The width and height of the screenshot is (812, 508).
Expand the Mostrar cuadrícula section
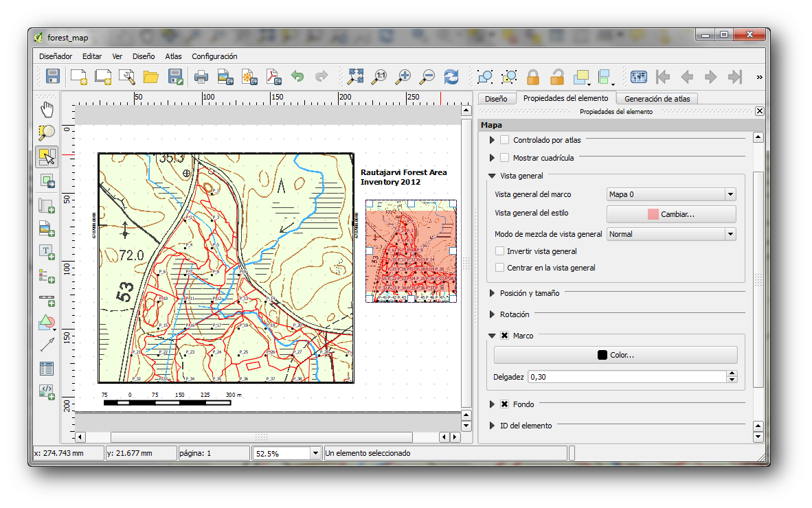click(492, 158)
